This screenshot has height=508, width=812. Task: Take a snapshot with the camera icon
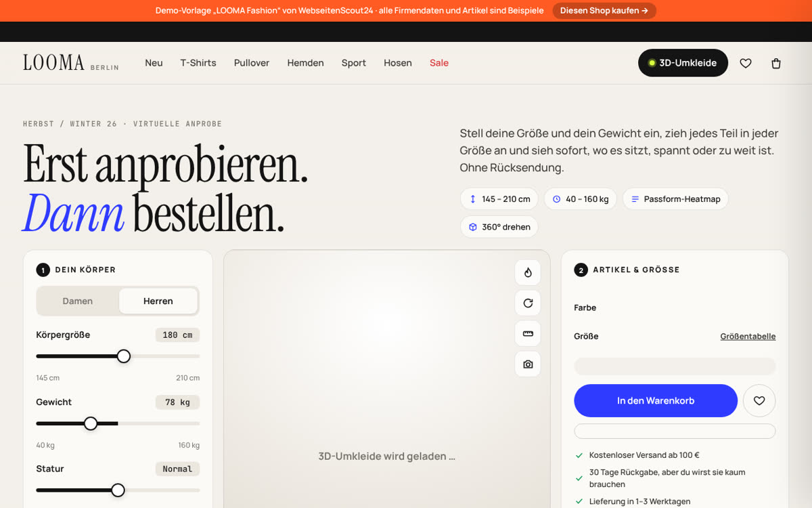tap(528, 364)
